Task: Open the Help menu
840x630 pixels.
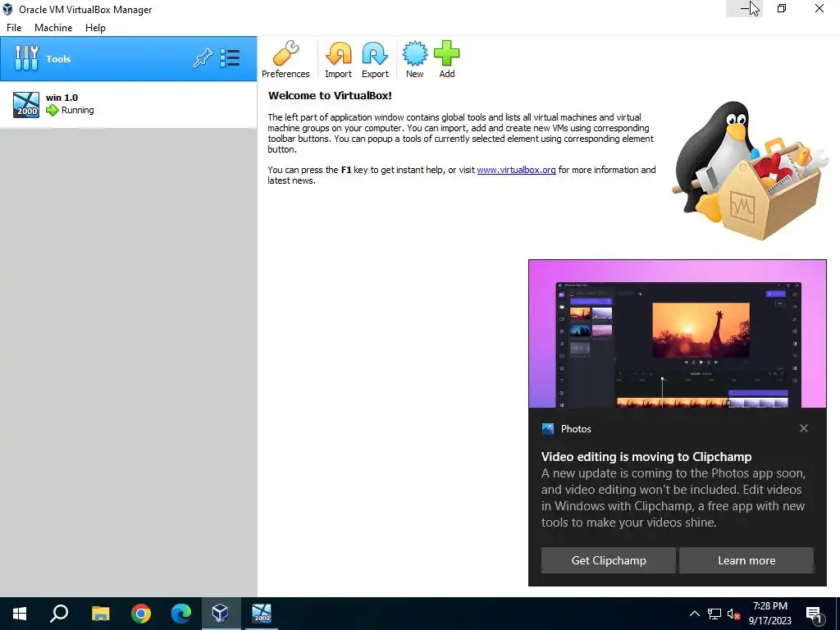Action: click(x=95, y=28)
